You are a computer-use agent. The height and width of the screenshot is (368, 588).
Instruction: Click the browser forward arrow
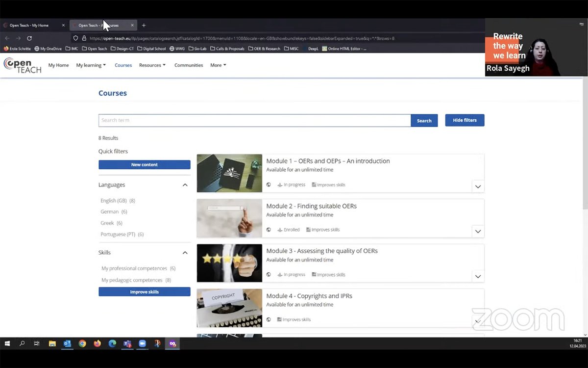click(x=18, y=38)
